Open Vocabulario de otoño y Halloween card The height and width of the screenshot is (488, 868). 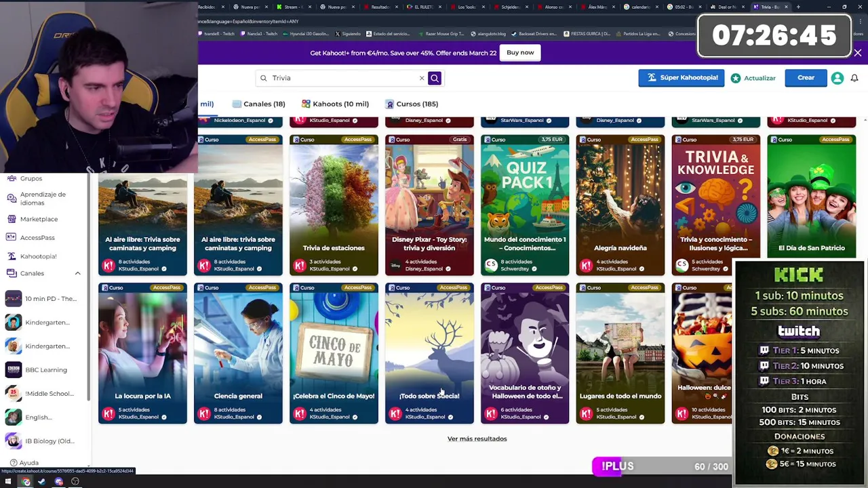coord(525,353)
